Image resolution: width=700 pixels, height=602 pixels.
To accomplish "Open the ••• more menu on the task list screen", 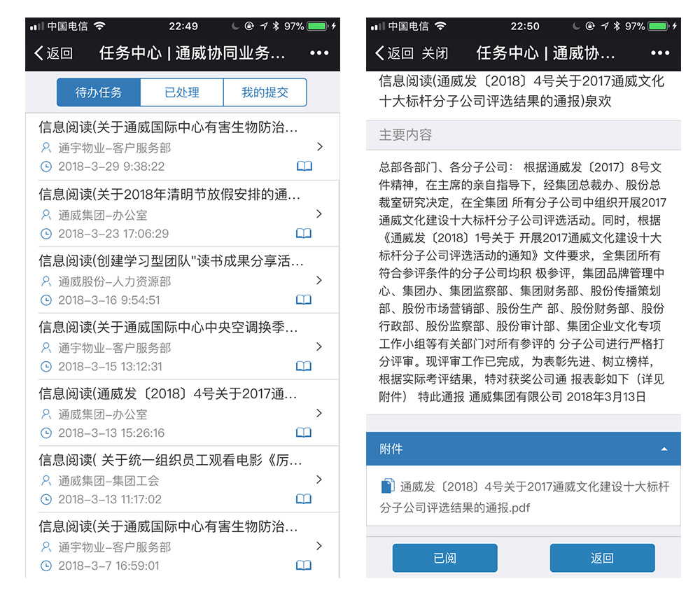I will (x=319, y=53).
